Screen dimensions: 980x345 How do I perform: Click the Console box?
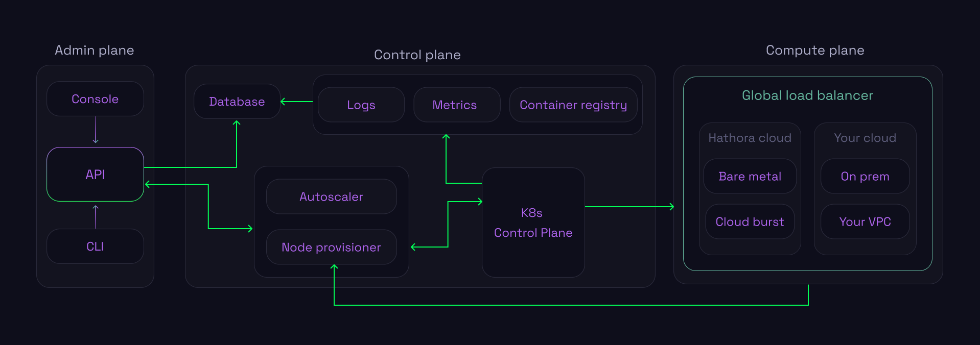coord(95,99)
